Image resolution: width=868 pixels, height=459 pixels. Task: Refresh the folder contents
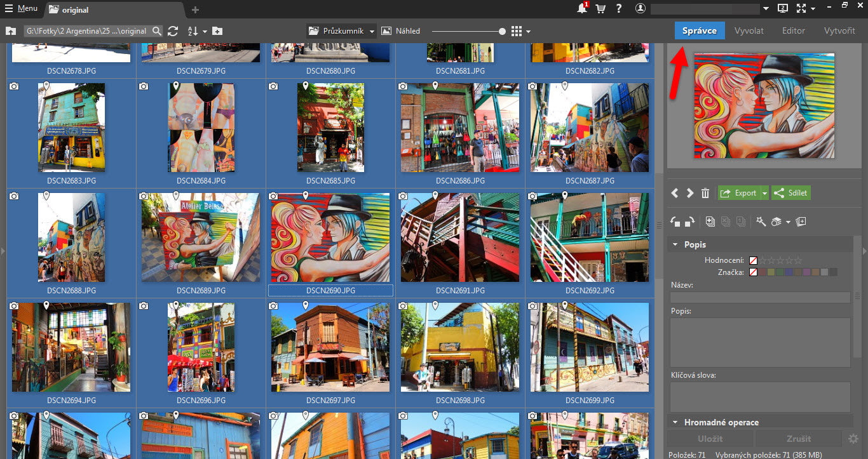click(173, 31)
